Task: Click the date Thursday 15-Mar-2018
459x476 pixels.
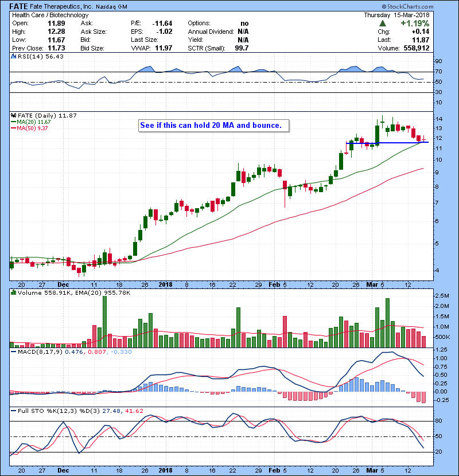Action: [396, 15]
